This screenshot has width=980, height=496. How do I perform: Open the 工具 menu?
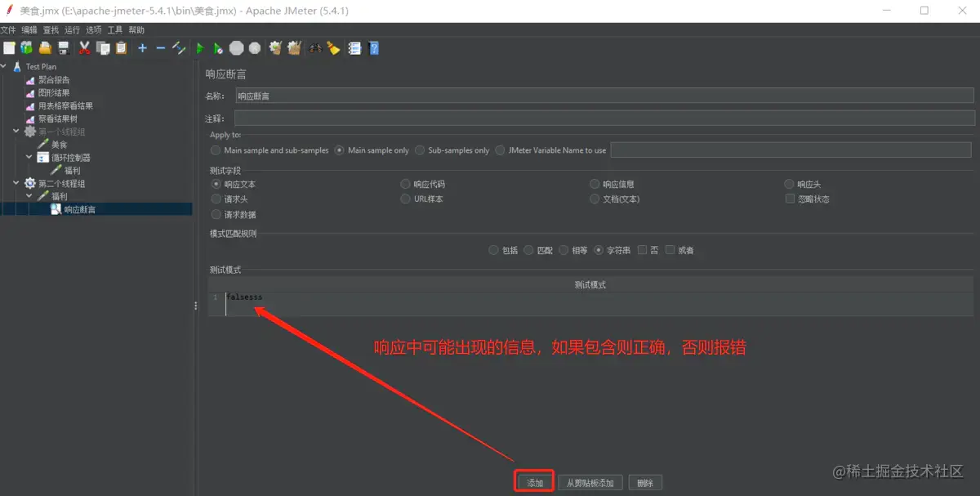(x=115, y=30)
